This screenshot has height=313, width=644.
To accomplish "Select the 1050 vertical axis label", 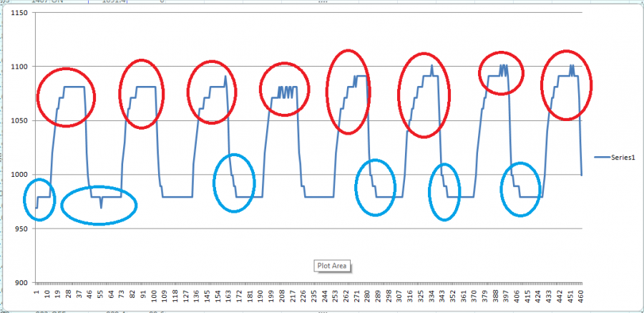I will coord(16,121).
